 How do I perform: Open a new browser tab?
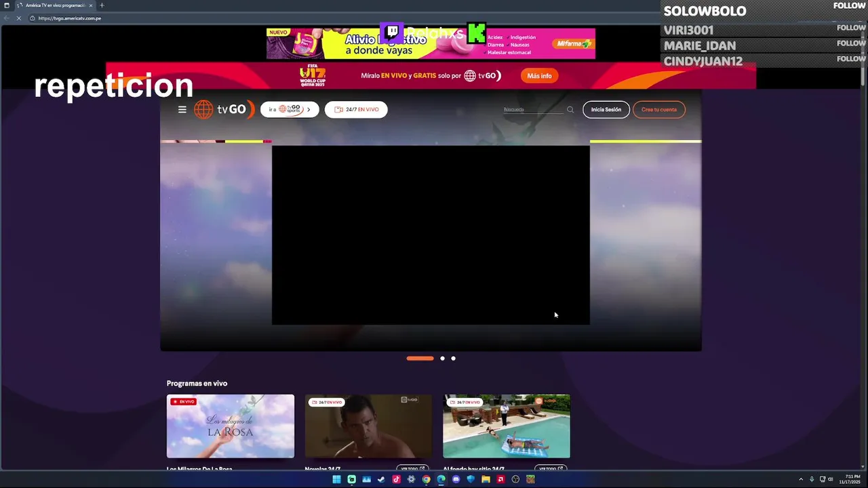(x=102, y=5)
